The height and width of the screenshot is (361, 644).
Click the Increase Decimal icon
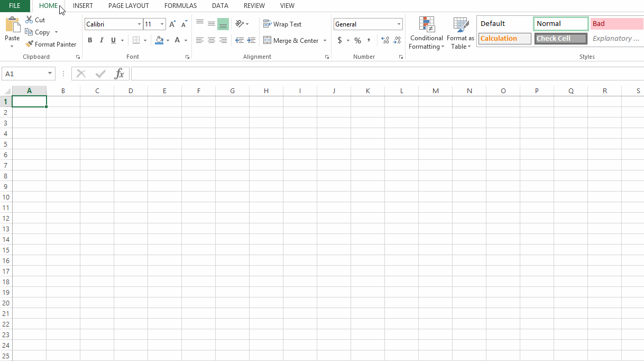385,40
